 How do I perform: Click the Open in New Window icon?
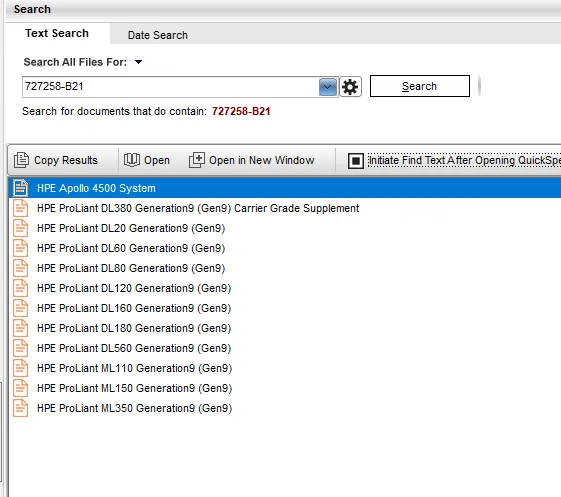197,160
